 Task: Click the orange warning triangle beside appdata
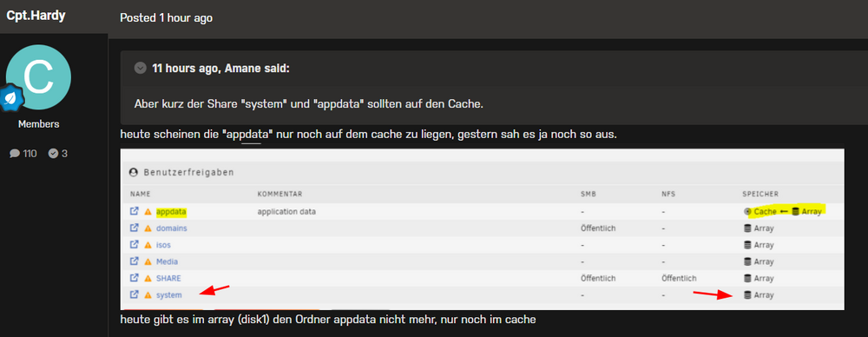coord(148,212)
